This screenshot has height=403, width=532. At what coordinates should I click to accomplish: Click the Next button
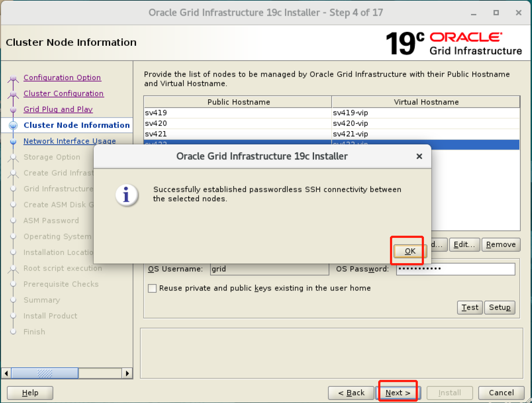pos(398,393)
